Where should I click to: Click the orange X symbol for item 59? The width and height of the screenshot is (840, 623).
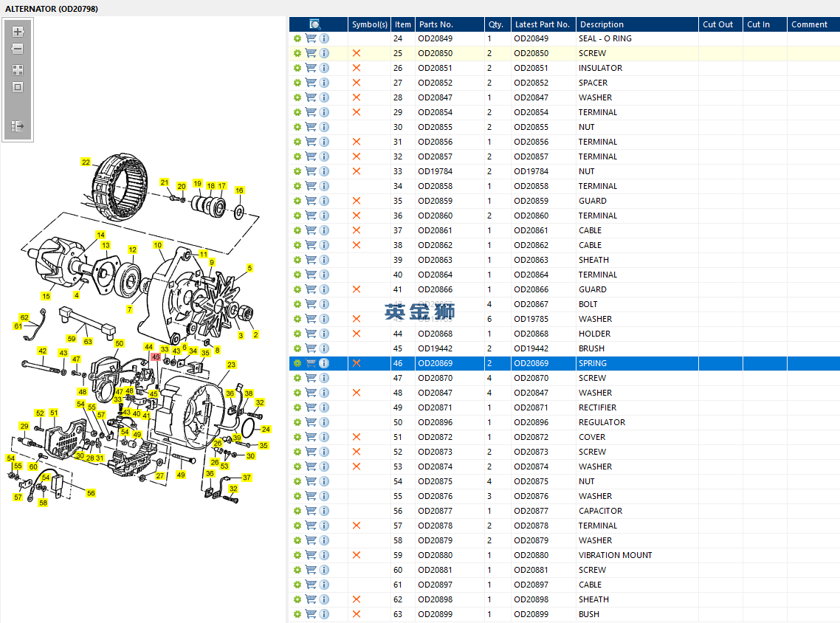tap(357, 555)
